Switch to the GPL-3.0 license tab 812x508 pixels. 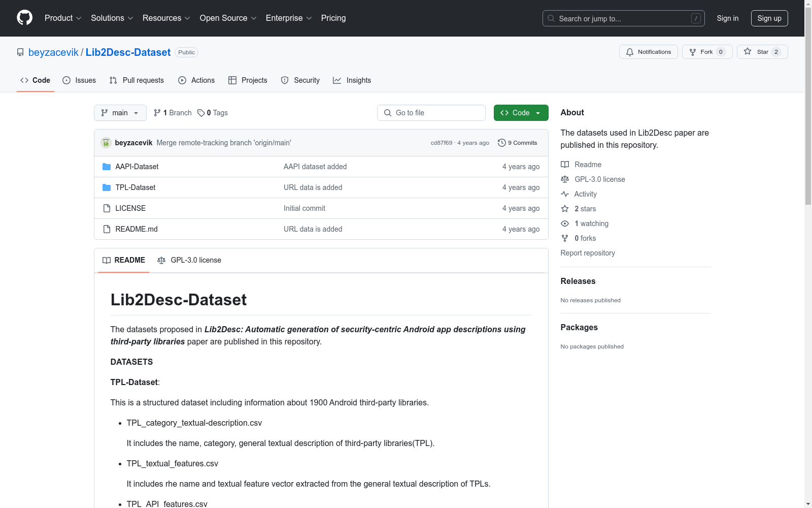click(x=189, y=260)
